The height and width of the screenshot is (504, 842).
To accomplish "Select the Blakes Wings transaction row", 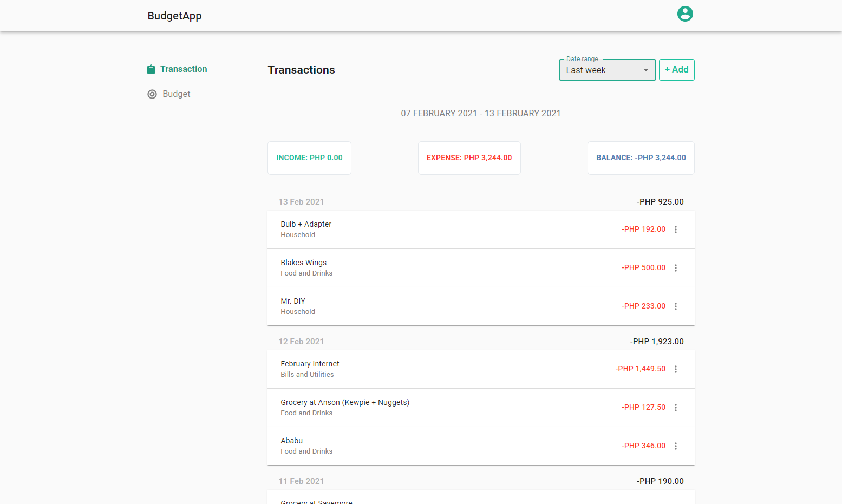I will [433, 268].
